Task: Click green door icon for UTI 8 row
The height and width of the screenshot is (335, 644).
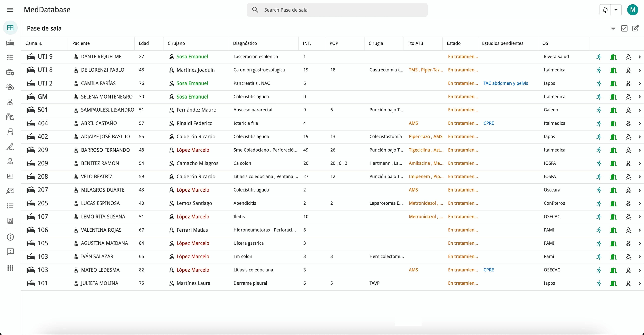Action: click(x=613, y=70)
